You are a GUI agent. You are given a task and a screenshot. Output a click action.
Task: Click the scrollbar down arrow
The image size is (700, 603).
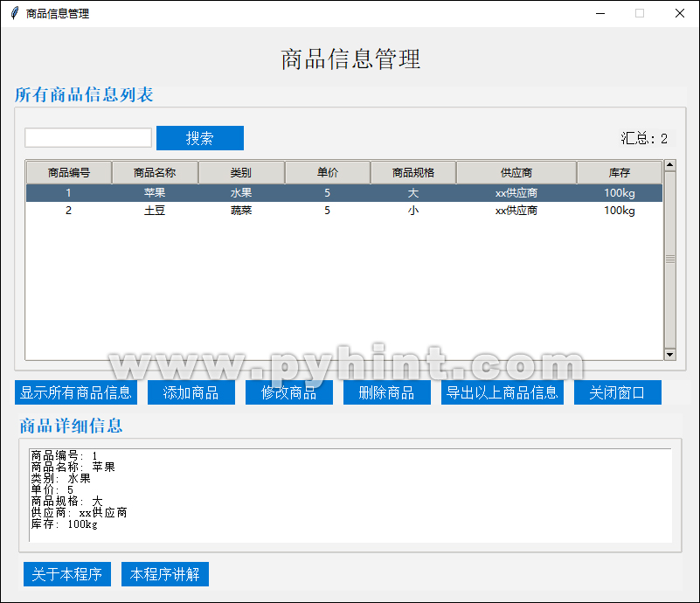pyautogui.click(x=669, y=355)
